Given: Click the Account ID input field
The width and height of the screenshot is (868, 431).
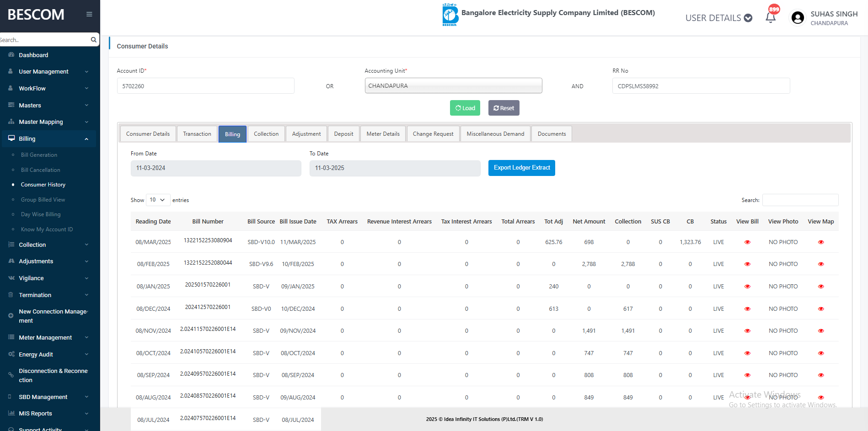Looking at the screenshot, I should 206,86.
